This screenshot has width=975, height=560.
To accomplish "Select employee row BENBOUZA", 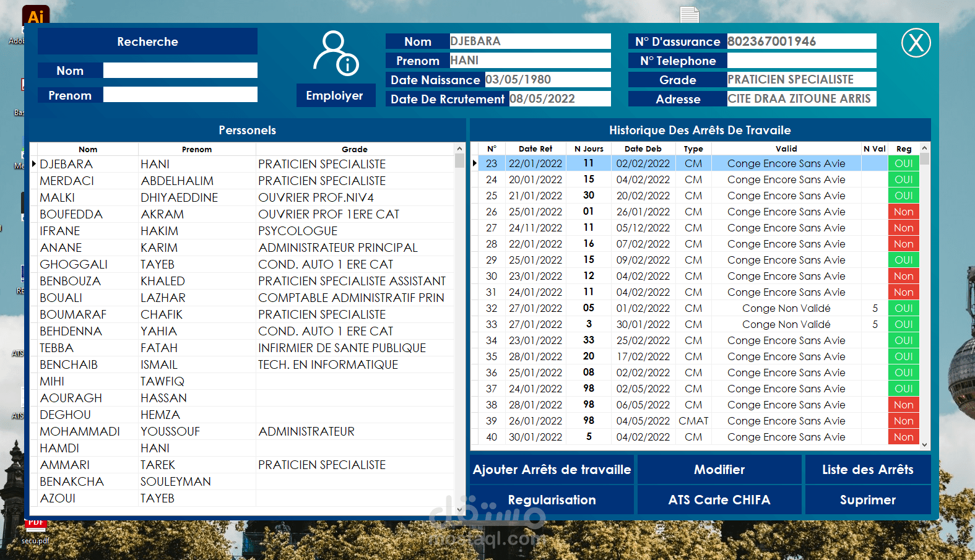I will (242, 281).
